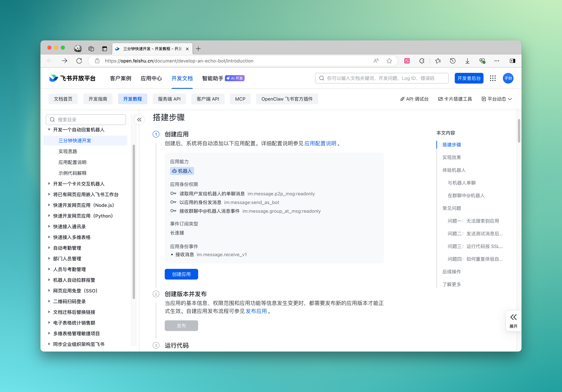Collapse the 开发一个自动回复机器人 tree section
562x392 pixels.
tap(49, 130)
